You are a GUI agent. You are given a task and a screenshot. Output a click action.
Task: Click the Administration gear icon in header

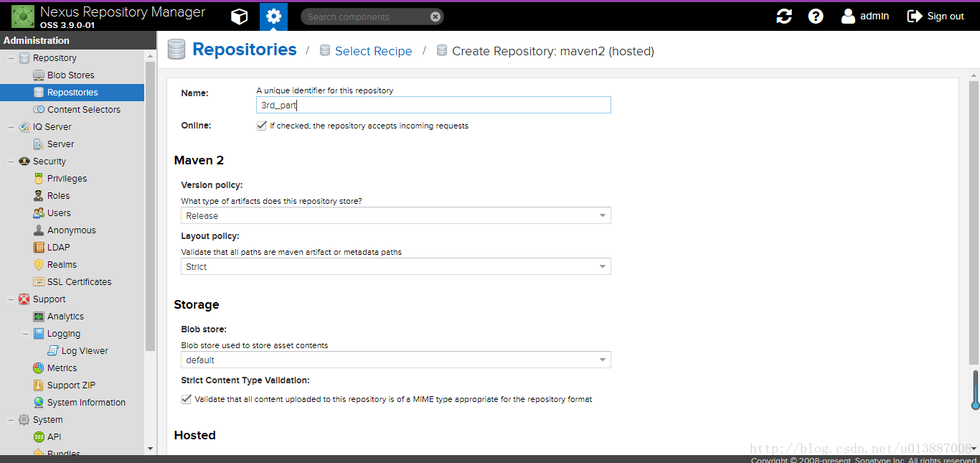pos(273,17)
